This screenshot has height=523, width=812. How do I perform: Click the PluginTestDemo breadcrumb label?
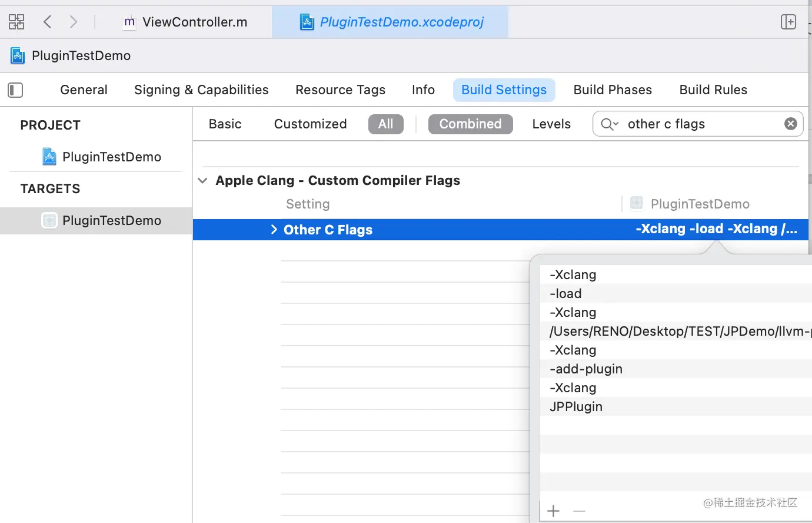81,55
